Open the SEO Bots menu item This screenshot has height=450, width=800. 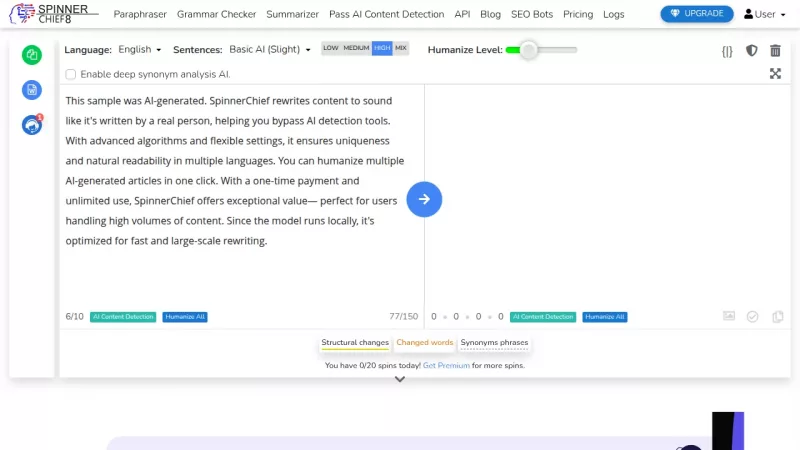532,14
